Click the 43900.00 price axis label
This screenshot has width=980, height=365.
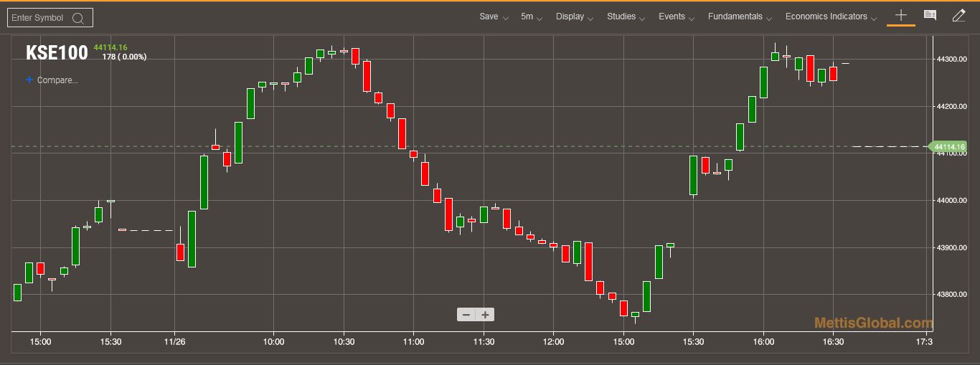coord(952,247)
